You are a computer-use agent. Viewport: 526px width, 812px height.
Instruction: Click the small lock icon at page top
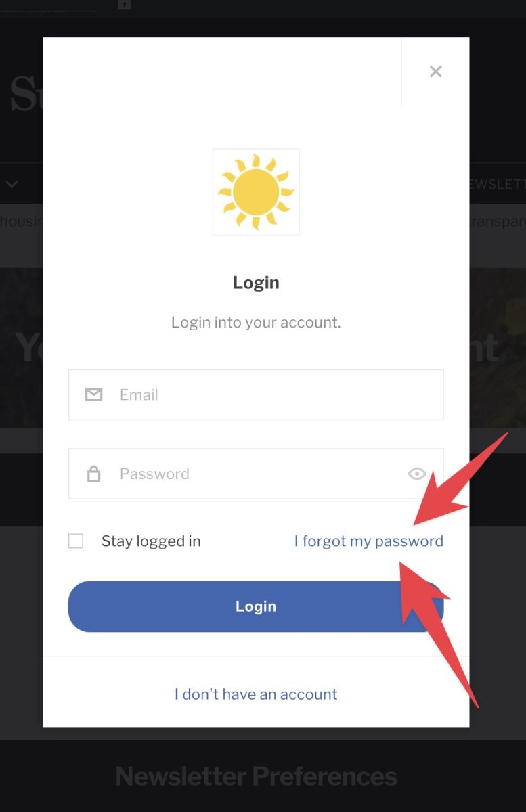[x=124, y=5]
